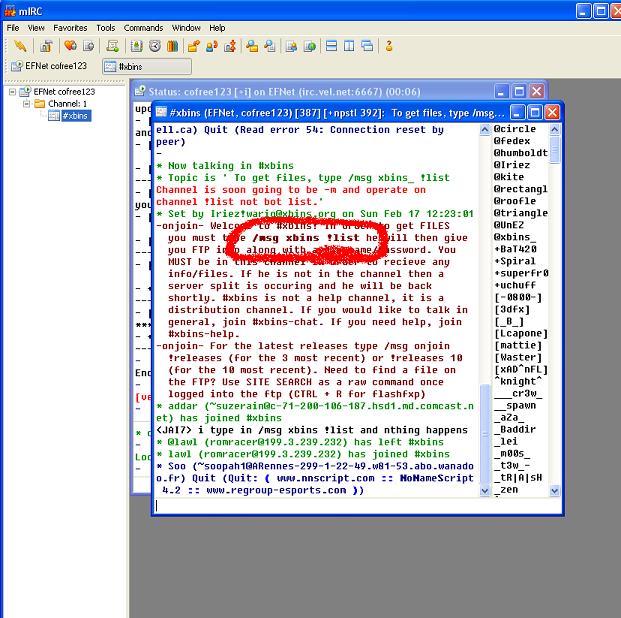621x618 pixels.
Task: Open mIRC Options from the hammer icon
Action: tap(46, 46)
